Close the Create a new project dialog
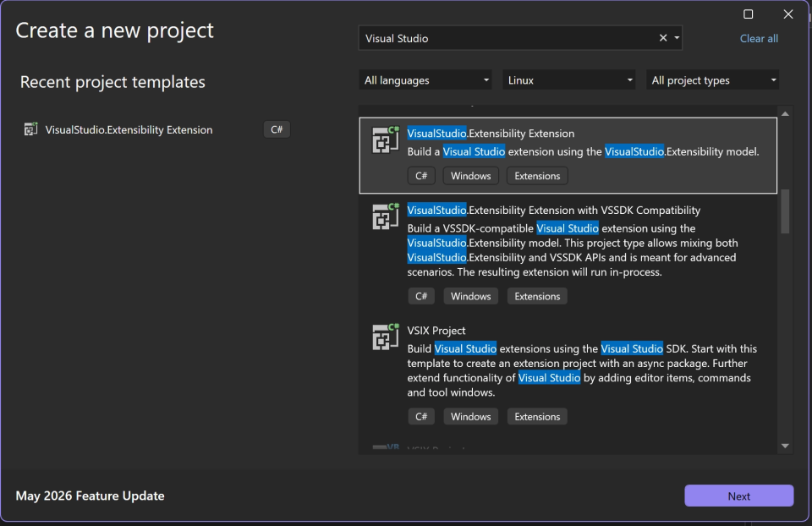812x526 pixels. point(788,14)
